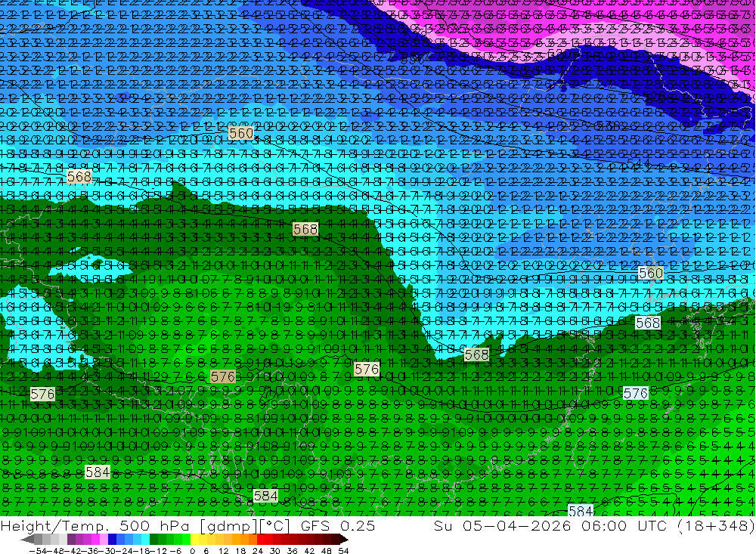Click the '0' legend value
This screenshot has width=756, height=554.
coord(192,551)
